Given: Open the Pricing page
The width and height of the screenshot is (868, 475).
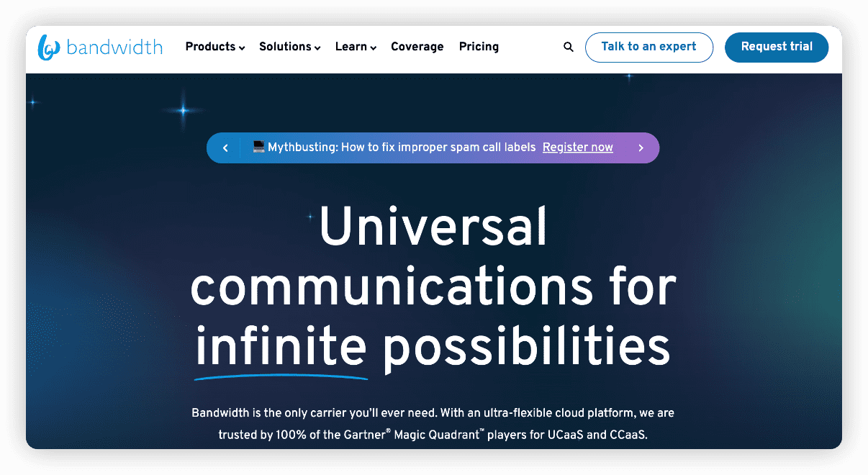Looking at the screenshot, I should (x=479, y=47).
